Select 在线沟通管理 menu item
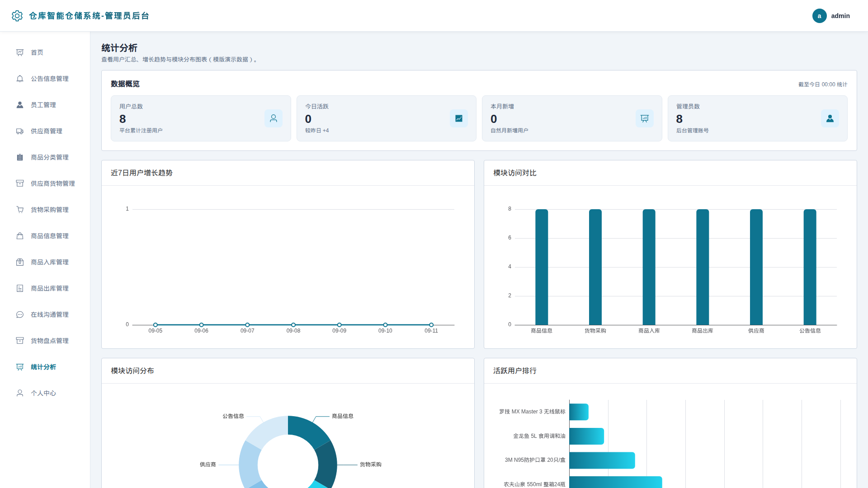Viewport: 868px width, 488px height. pos(45,314)
